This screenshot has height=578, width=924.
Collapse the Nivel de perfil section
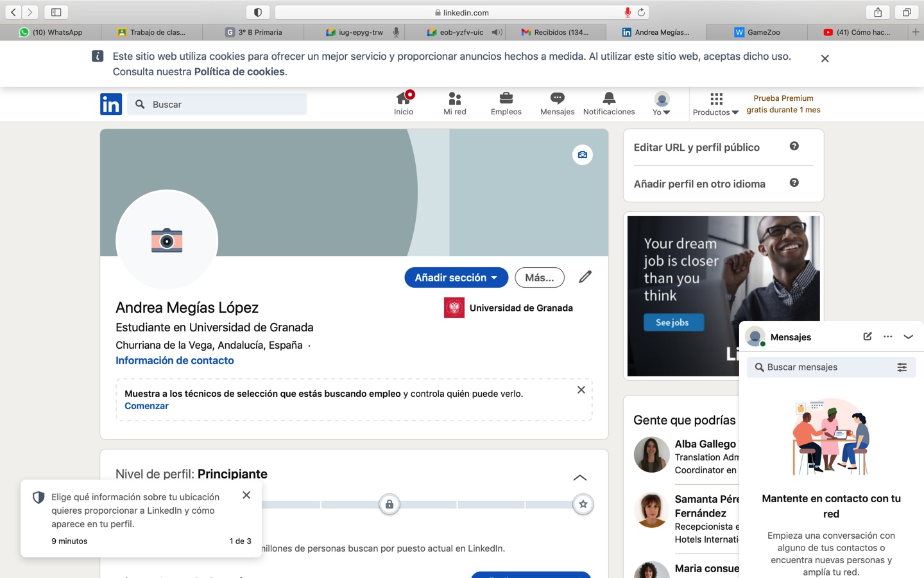point(579,477)
